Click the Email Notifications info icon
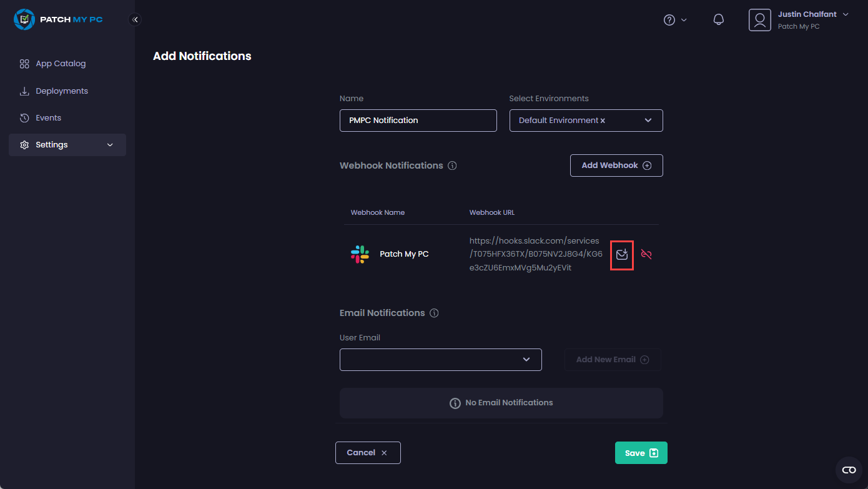This screenshot has height=489, width=868. point(434,314)
